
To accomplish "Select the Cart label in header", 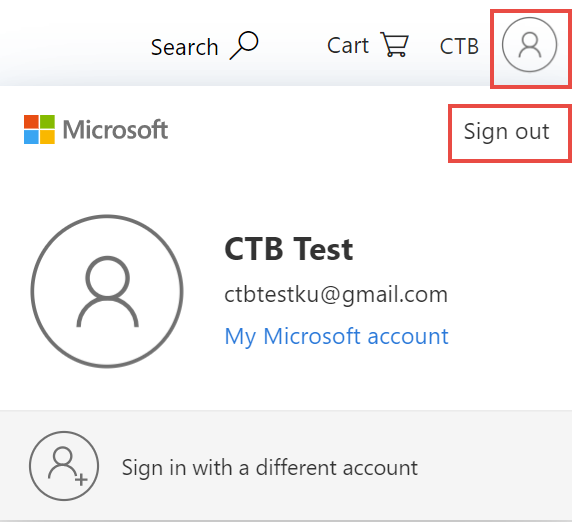I will pyautogui.click(x=348, y=46).
